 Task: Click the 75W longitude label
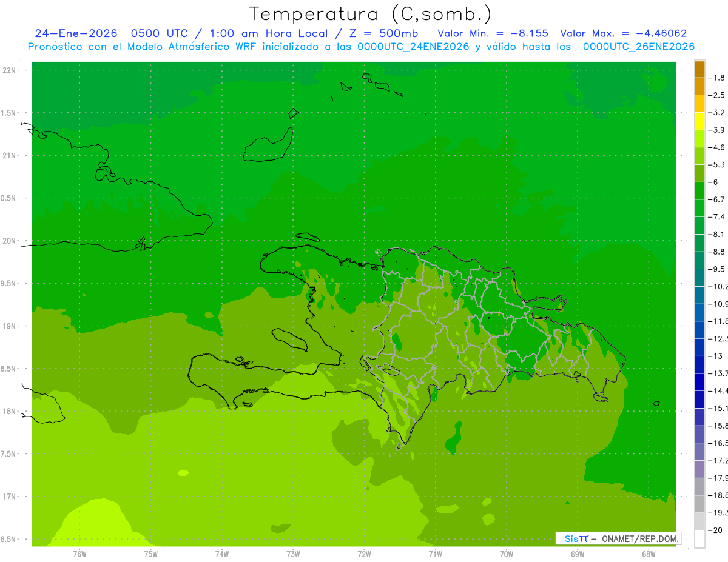pos(150,555)
